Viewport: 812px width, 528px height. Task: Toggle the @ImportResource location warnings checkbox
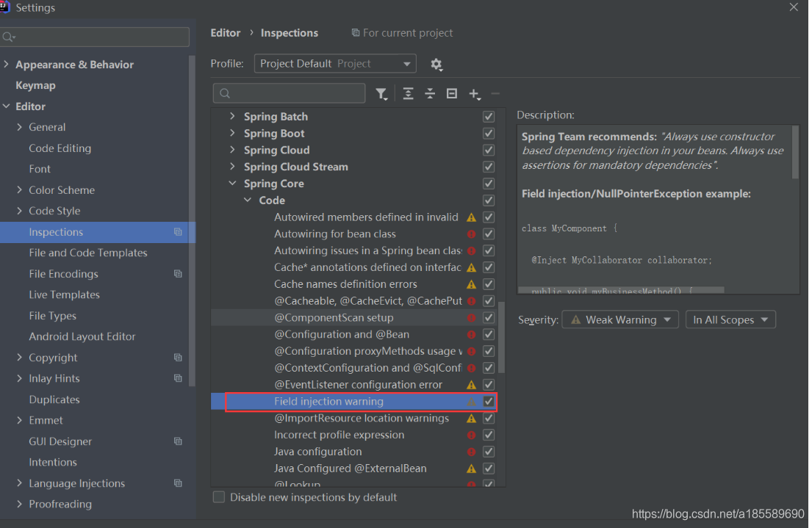point(489,419)
